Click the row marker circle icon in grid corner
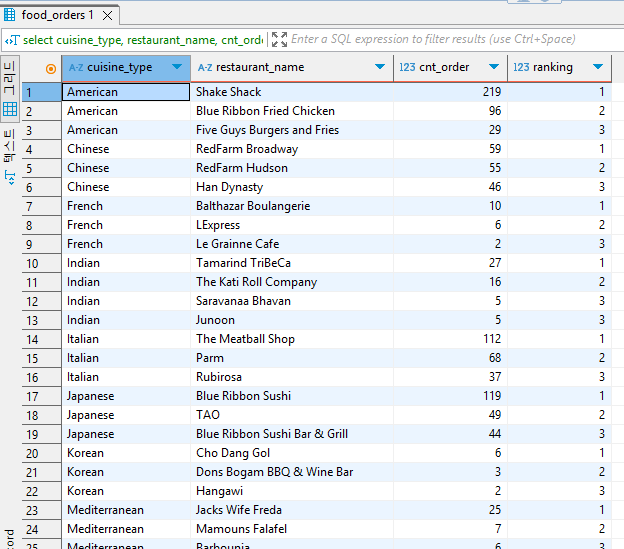The height and width of the screenshot is (549, 624). coord(51,69)
